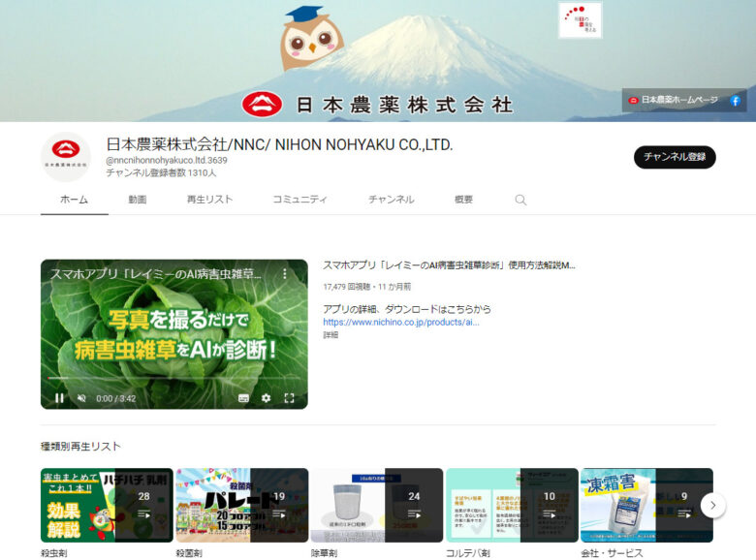Screen dimensions: 756x560
Task: Click the チャンネル登録 subscribe button
Action: point(675,157)
